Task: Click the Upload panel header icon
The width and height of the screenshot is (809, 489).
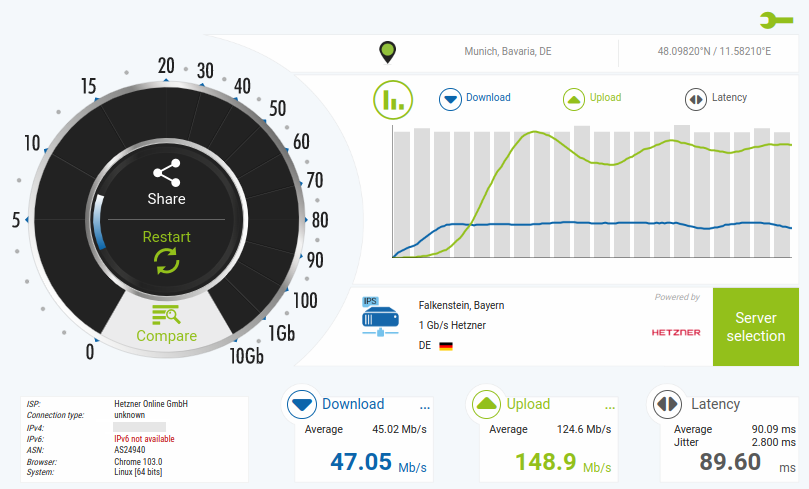Action: point(486,404)
